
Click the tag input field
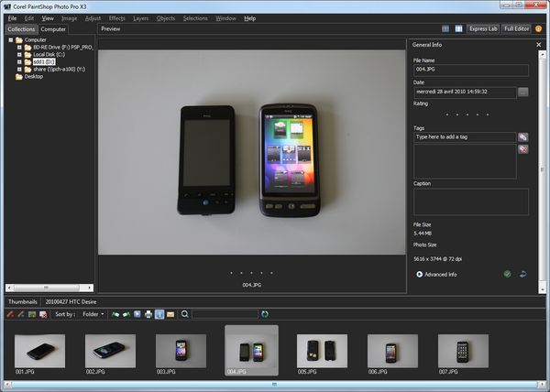pyautogui.click(x=464, y=136)
